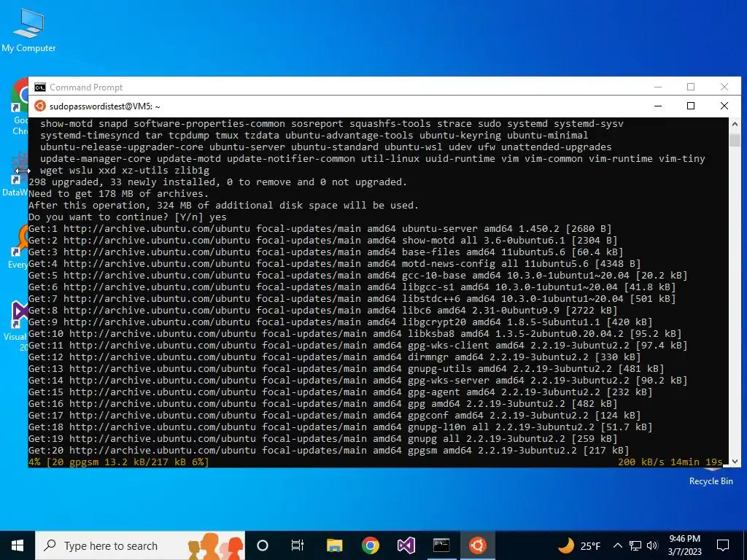Open the My Computer desktop icon
This screenshot has height=560, width=747.
[28, 31]
